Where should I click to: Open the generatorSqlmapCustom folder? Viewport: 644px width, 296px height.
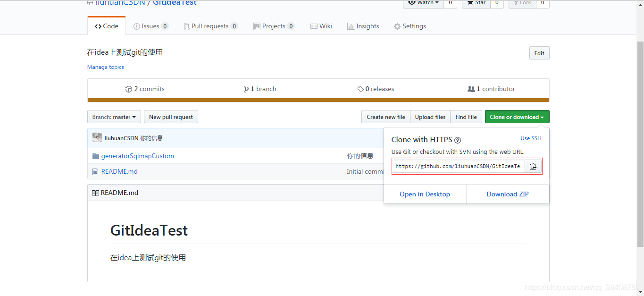(137, 156)
